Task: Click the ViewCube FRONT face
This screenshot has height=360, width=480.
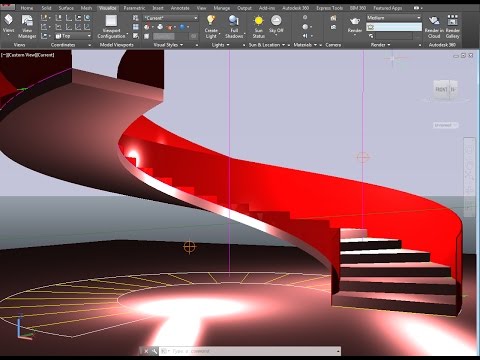Action: [441, 89]
